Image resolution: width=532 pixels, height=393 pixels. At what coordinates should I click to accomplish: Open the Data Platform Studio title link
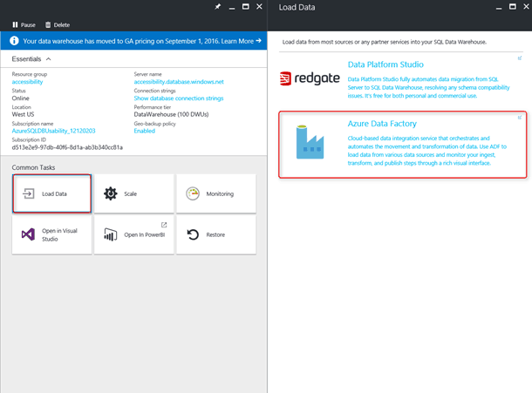point(385,64)
